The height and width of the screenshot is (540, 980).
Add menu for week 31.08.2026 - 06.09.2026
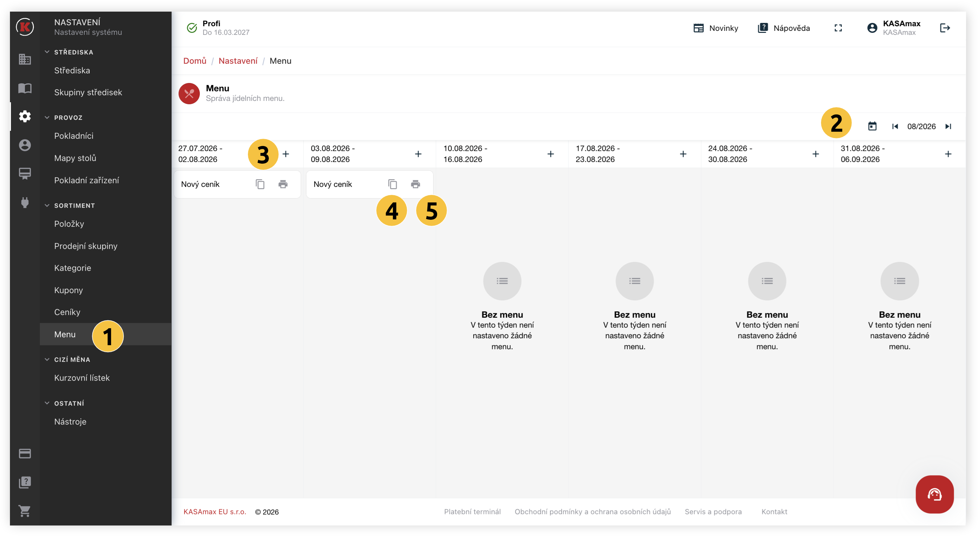948,154
